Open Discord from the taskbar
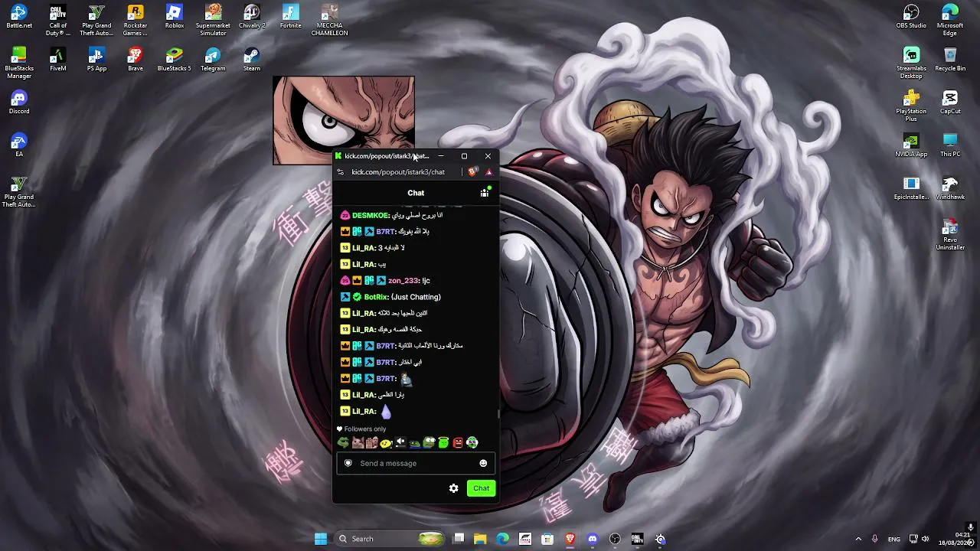This screenshot has height=551, width=980. [593, 539]
